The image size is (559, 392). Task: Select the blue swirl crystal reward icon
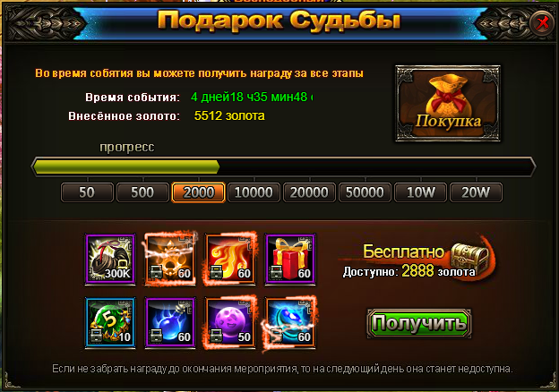(290, 322)
